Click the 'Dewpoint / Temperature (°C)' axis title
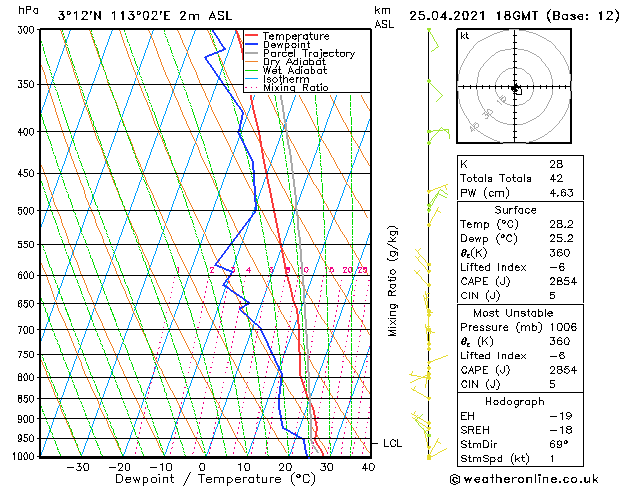 (215, 479)
